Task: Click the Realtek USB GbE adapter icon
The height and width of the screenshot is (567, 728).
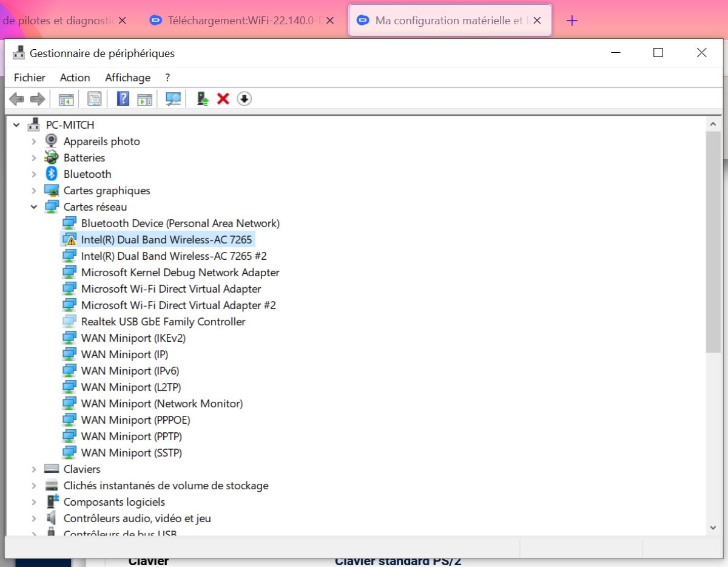Action: (70, 321)
